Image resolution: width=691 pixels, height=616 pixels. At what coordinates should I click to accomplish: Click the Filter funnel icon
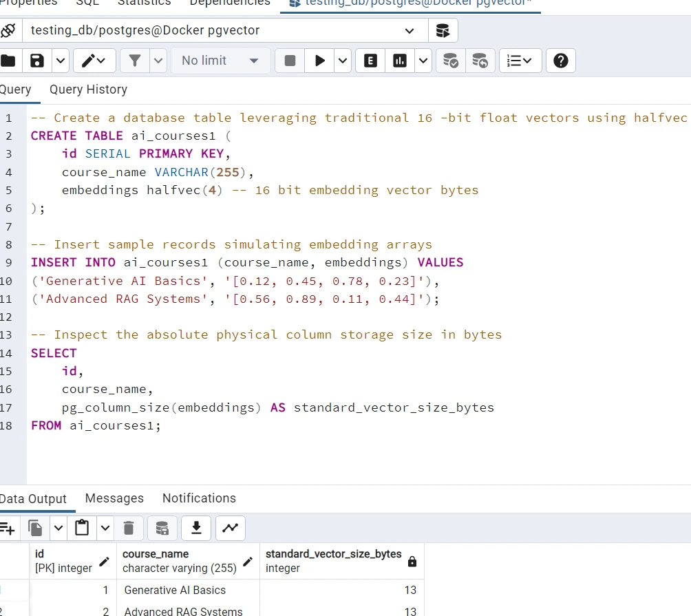[135, 61]
